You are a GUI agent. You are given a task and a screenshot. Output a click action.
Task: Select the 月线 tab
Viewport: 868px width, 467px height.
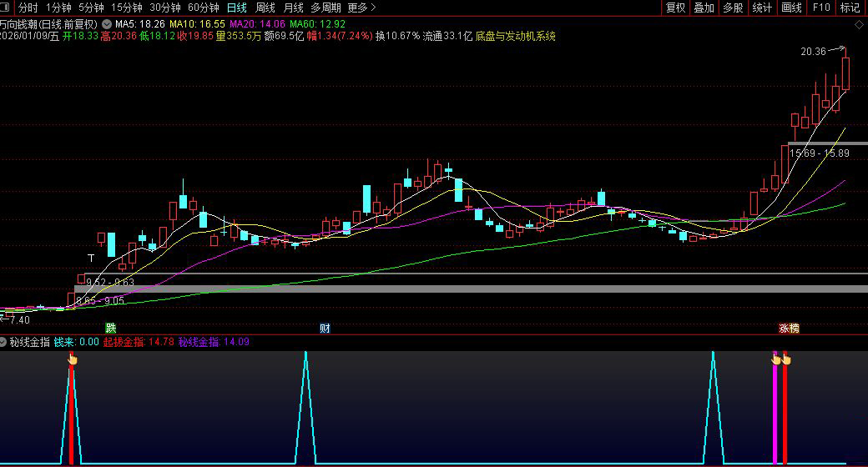pos(293,8)
